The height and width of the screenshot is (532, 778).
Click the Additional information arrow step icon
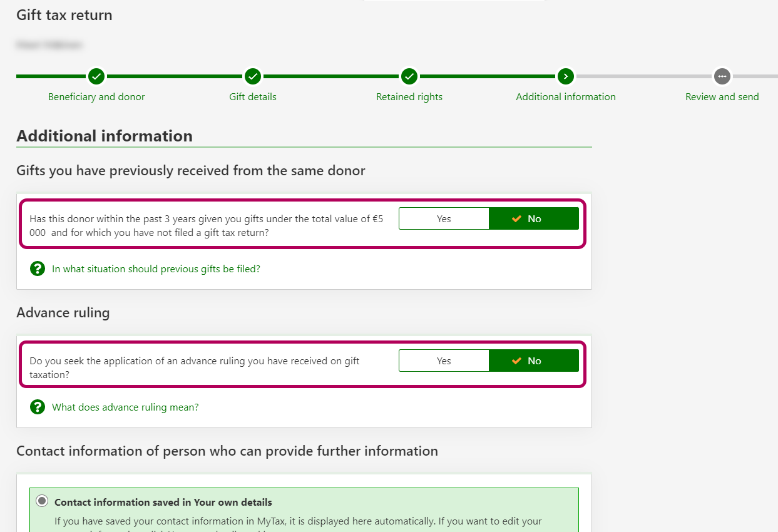tap(566, 76)
